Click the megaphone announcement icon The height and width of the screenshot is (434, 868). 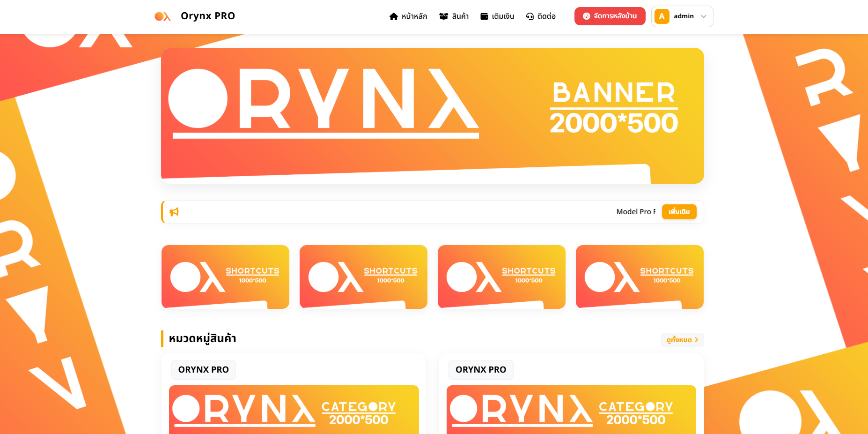[174, 212]
